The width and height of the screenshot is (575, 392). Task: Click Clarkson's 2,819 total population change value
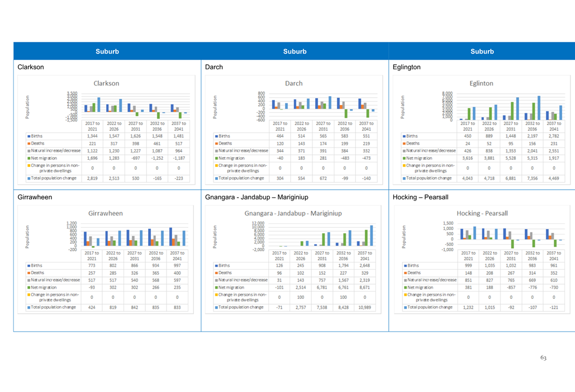(92, 178)
